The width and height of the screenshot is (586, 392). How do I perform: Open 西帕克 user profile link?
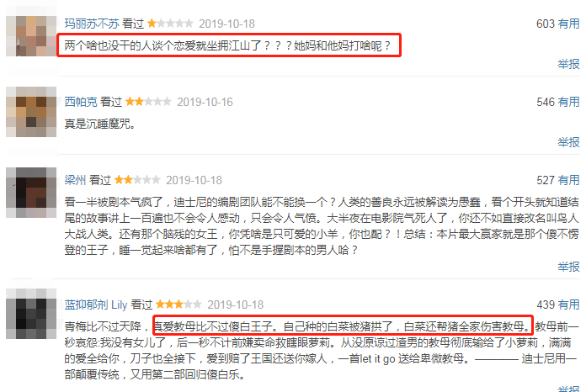tap(81, 102)
